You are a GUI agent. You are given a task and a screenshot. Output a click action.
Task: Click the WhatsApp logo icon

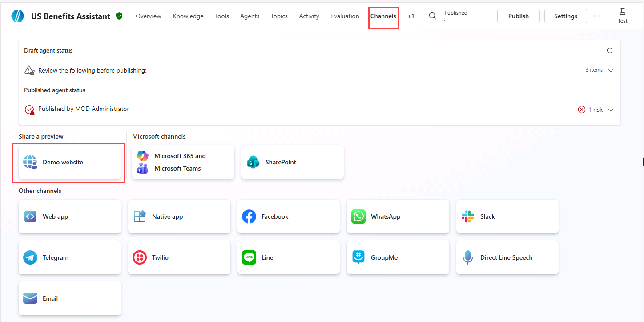(x=358, y=216)
